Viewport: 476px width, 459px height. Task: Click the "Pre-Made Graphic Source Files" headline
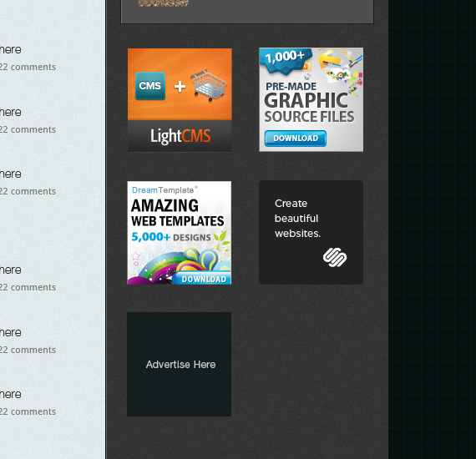click(x=309, y=103)
